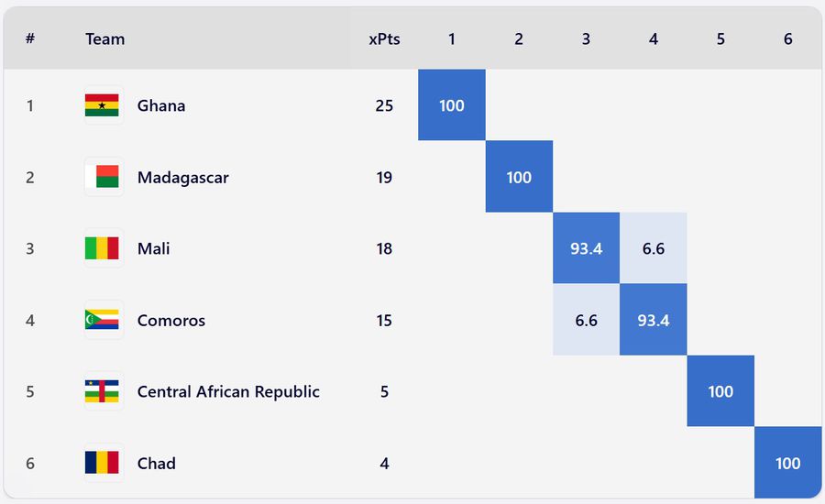The image size is (825, 504).
Task: Click Comoros's 6.6 light-blue cell
Action: pos(586,320)
